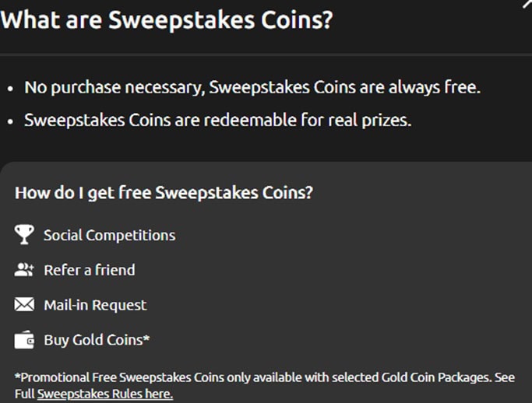Click the trophy icon for Social Competitions
The height and width of the screenshot is (403, 532).
(x=24, y=234)
